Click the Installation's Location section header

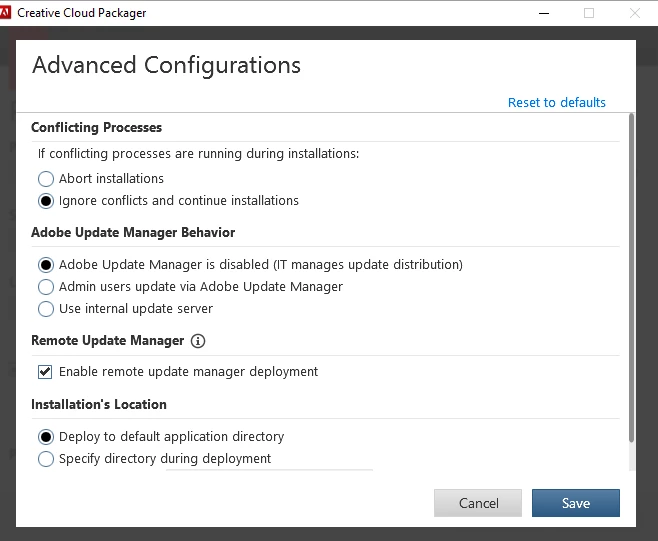coord(98,404)
